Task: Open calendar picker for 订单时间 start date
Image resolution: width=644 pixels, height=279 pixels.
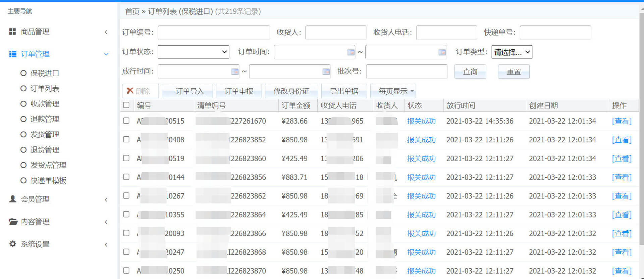Action: click(351, 52)
